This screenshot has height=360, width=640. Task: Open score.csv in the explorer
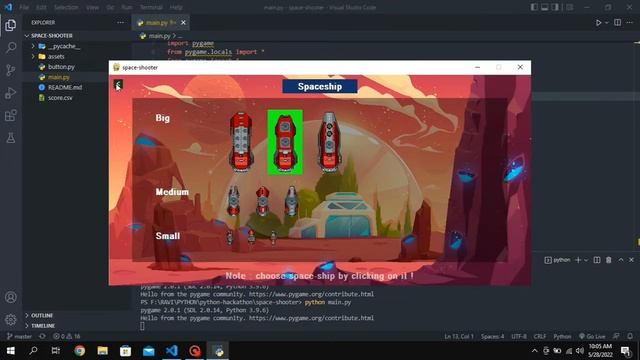point(60,98)
